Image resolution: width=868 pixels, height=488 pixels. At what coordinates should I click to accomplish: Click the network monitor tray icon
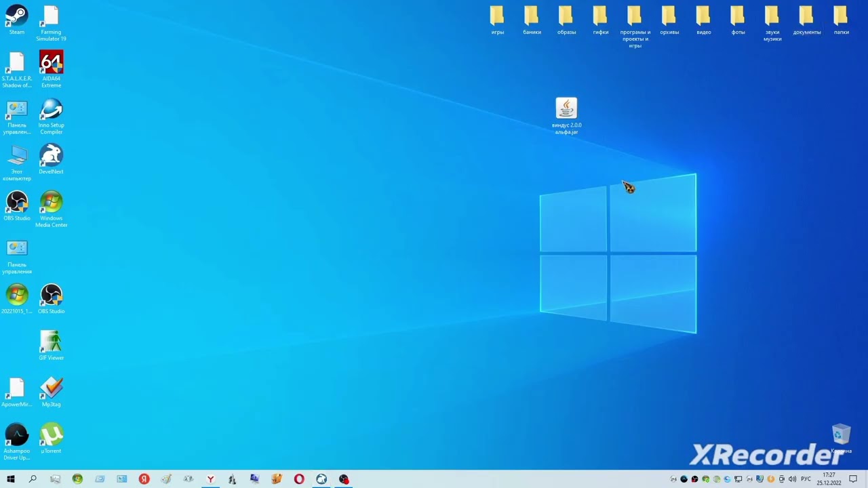(x=738, y=479)
